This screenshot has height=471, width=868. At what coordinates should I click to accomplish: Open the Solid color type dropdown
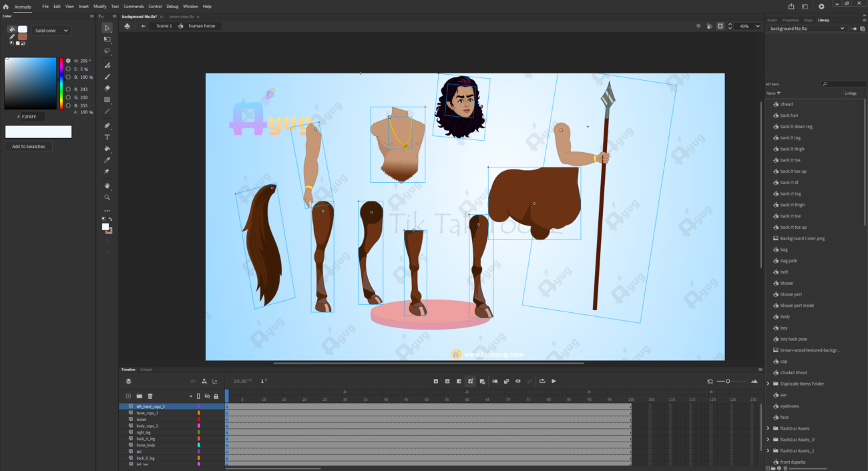pyautogui.click(x=51, y=31)
